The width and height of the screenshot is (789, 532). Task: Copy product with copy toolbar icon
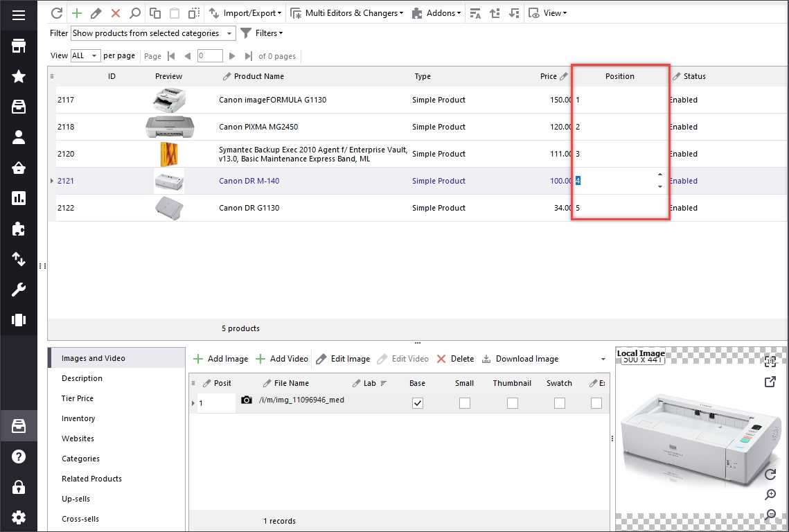click(155, 13)
